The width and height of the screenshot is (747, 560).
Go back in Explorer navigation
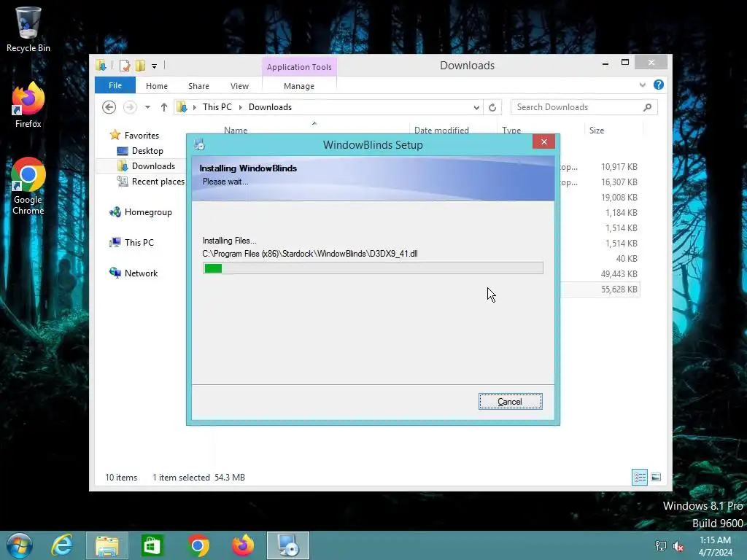click(109, 107)
